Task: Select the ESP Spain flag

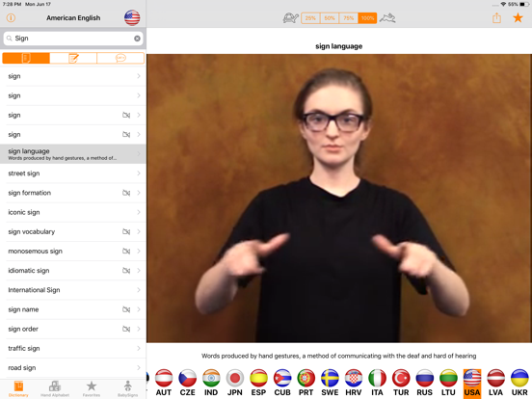Action: [258, 383]
